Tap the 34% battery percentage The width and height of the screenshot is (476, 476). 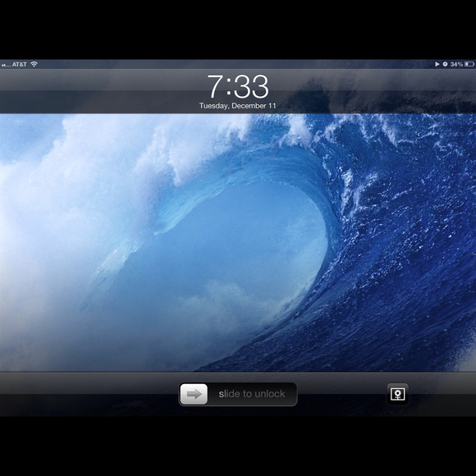(456, 64)
